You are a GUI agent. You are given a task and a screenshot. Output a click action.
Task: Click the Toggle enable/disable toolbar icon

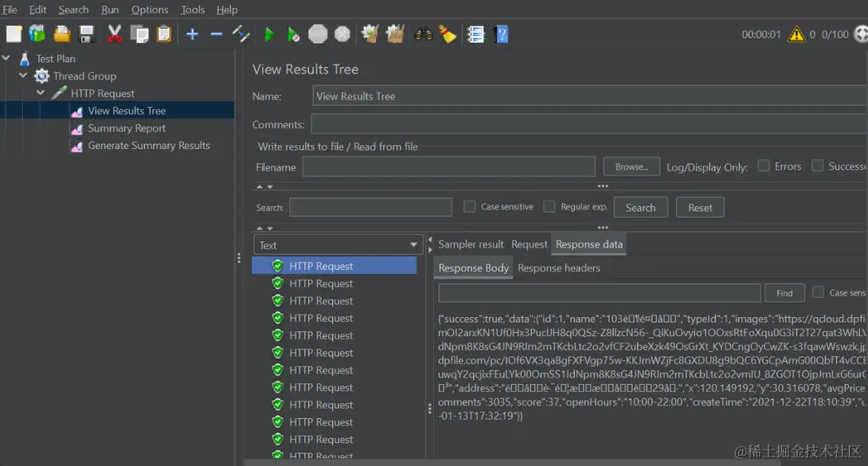[x=240, y=34]
